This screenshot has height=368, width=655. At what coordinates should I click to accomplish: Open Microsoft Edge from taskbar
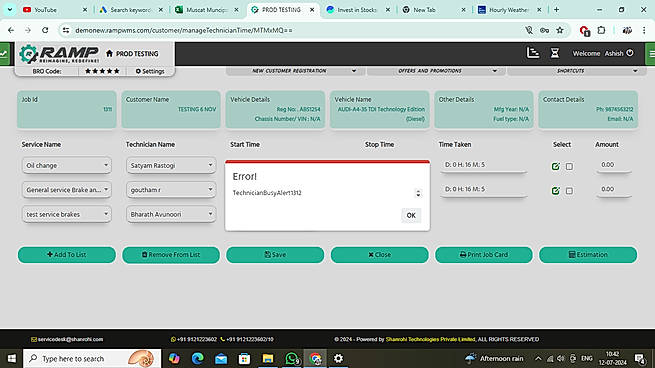198,358
